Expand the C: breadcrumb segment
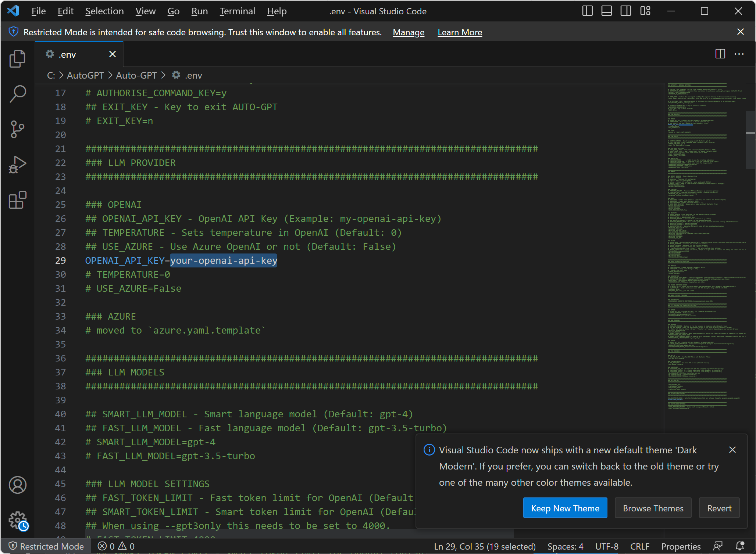Viewport: 756px width, 554px height. 51,75
